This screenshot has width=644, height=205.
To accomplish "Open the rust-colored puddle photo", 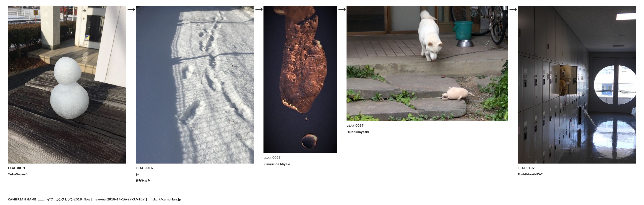I will [300, 79].
